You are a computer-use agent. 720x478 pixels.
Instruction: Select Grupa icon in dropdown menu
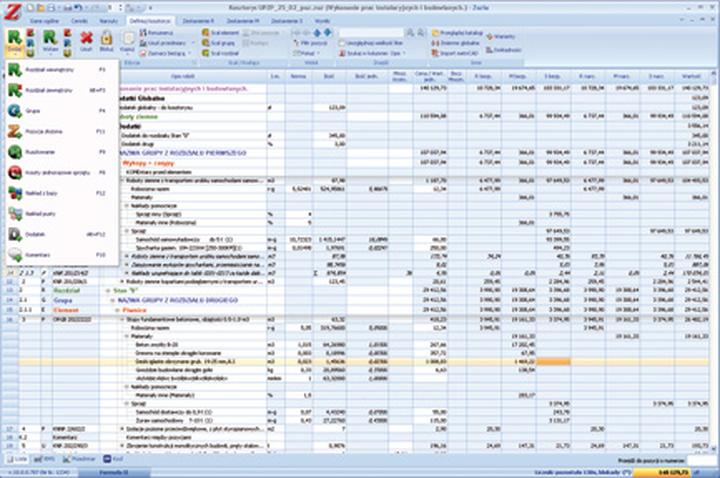(x=15, y=110)
